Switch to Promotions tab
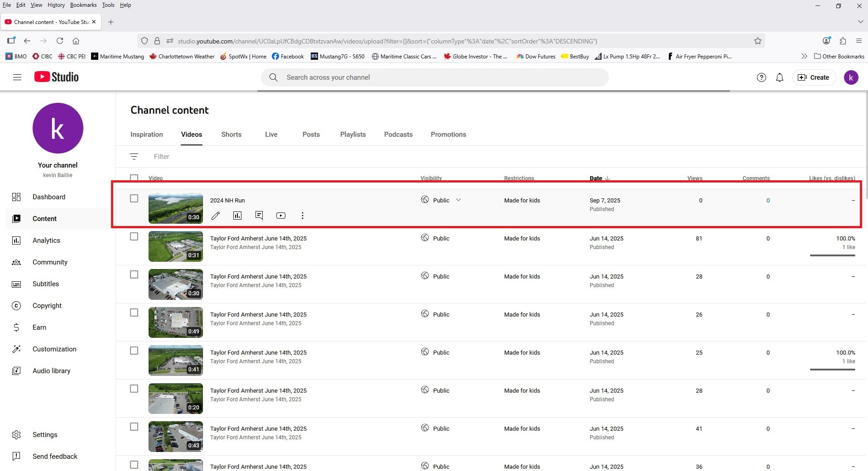The width and height of the screenshot is (868, 471). (448, 135)
